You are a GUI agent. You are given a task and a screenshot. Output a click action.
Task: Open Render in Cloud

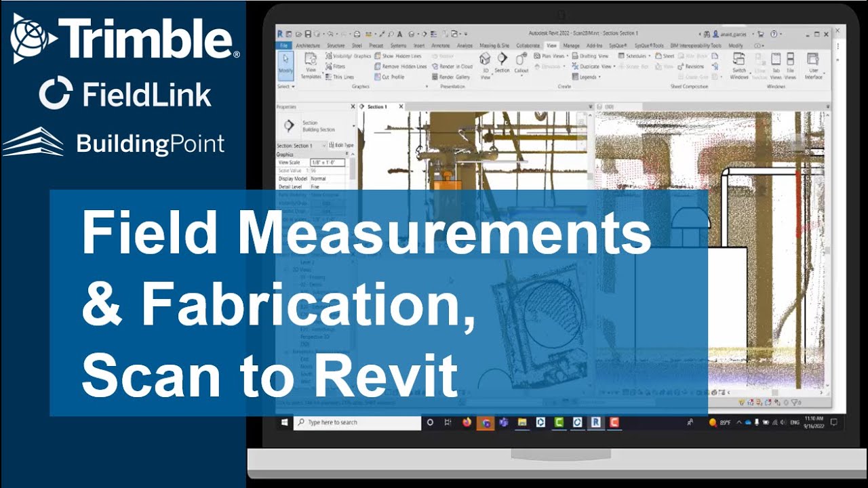pyautogui.click(x=452, y=66)
